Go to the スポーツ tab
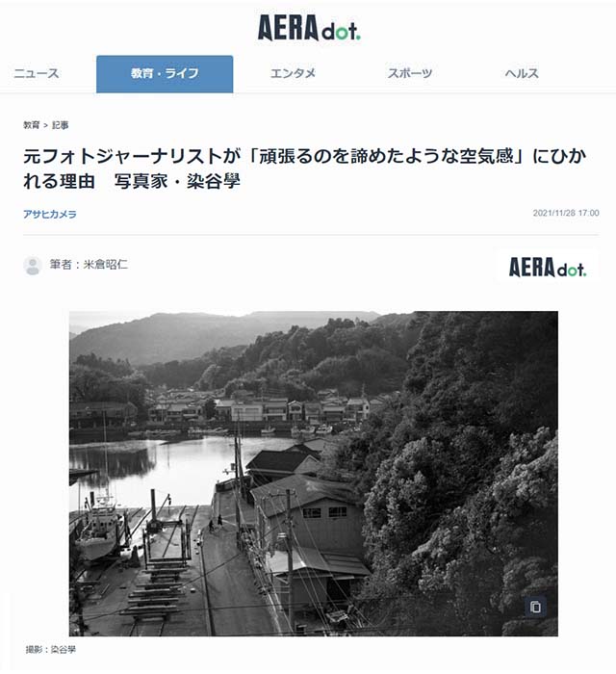This screenshot has width=616, height=674. click(x=410, y=73)
